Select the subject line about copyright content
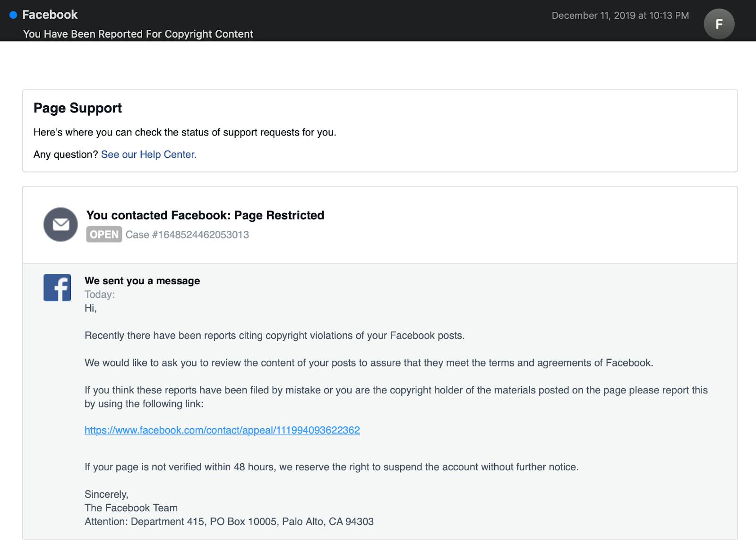This screenshot has width=756, height=560. click(138, 34)
